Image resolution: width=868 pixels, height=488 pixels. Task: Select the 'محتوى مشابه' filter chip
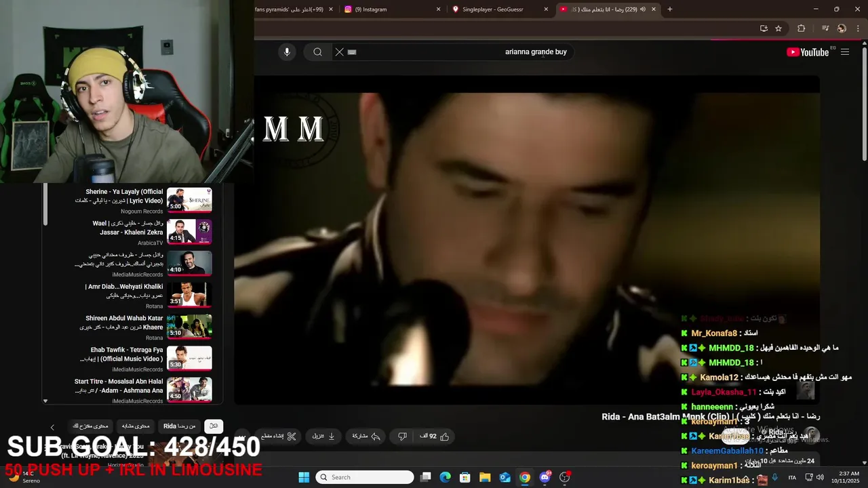coord(135,426)
